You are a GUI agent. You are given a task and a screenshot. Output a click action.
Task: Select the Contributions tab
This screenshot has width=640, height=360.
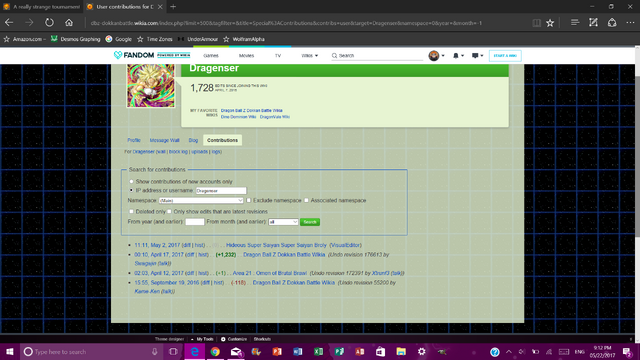pyautogui.click(x=222, y=140)
